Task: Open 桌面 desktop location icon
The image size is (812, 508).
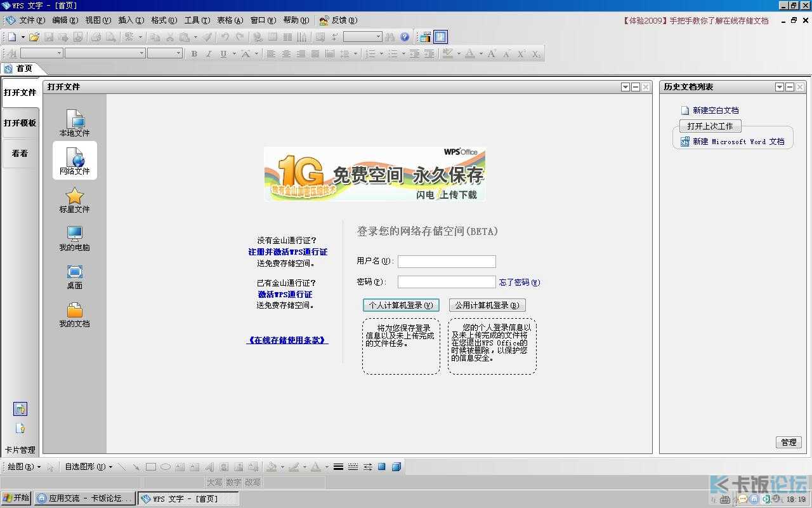Action: point(75,276)
